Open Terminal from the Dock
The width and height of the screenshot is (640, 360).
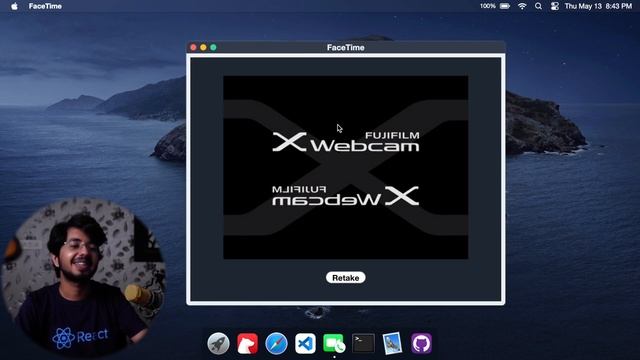(x=363, y=343)
